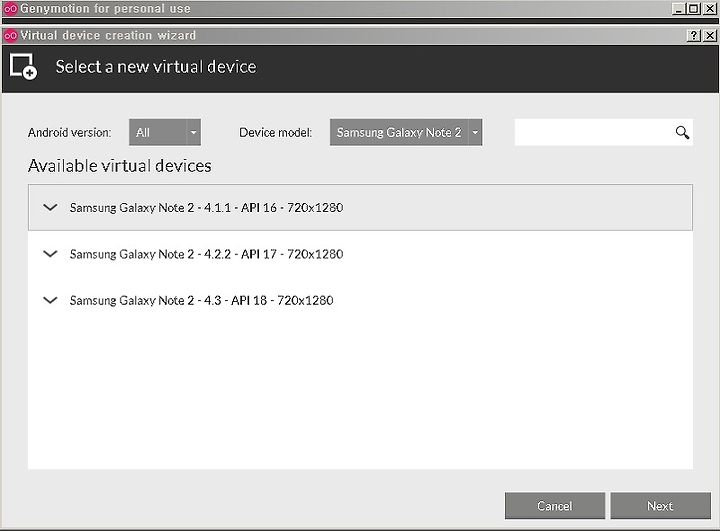Viewport: 720px width, 531px height.
Task: Expand the Galaxy Note 2 4.1.1 device details
Action: click(x=50, y=207)
